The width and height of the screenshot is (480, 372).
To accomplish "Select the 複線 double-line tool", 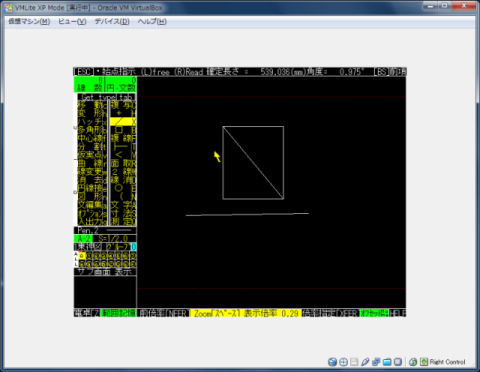I will (x=123, y=138).
